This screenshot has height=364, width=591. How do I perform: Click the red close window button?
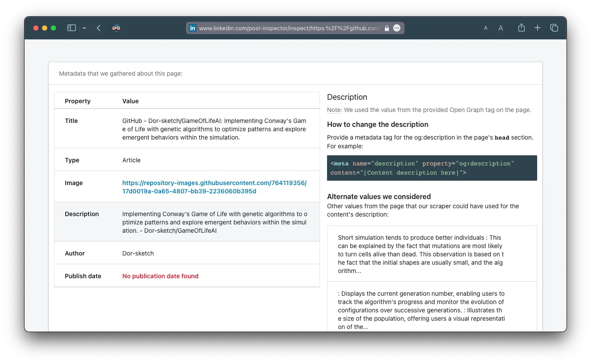(36, 28)
